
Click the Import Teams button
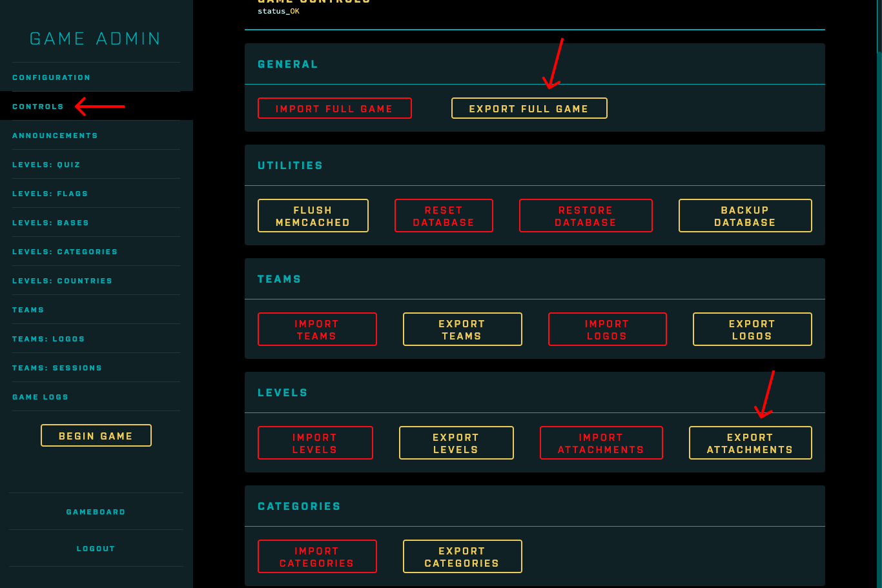(x=316, y=329)
